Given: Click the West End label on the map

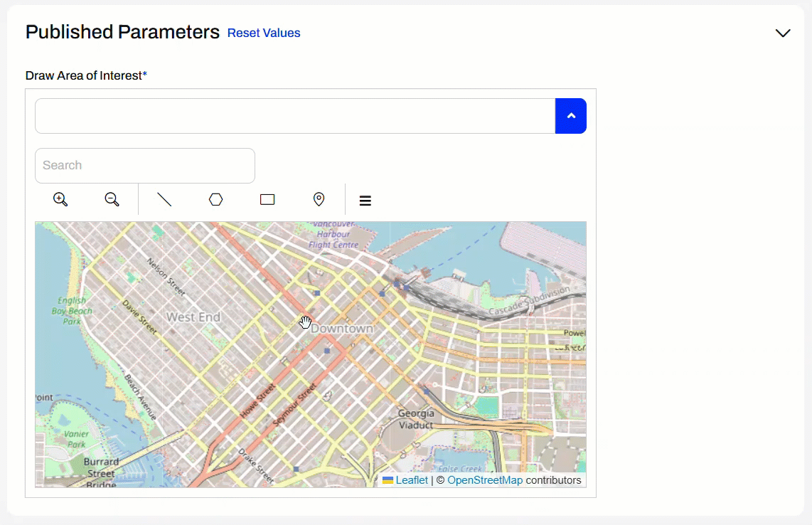Looking at the screenshot, I should click(x=193, y=317).
